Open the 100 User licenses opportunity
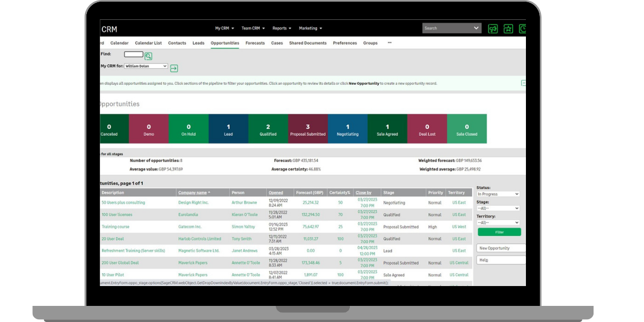This screenshot has width=644, height=322. tap(117, 215)
